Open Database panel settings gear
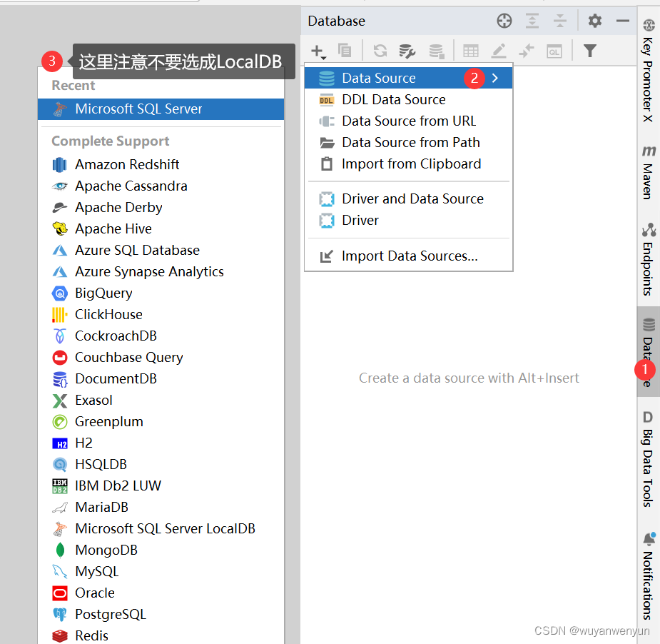This screenshot has width=660, height=644. click(x=595, y=21)
